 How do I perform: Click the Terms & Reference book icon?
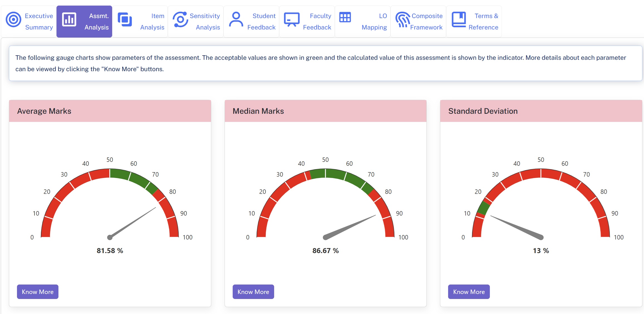[x=459, y=19]
